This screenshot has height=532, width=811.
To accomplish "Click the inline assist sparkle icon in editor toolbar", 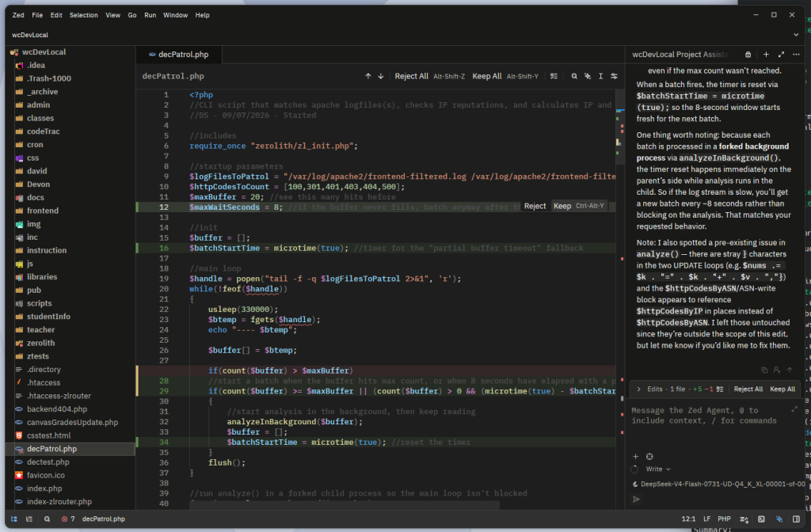I will (x=588, y=76).
